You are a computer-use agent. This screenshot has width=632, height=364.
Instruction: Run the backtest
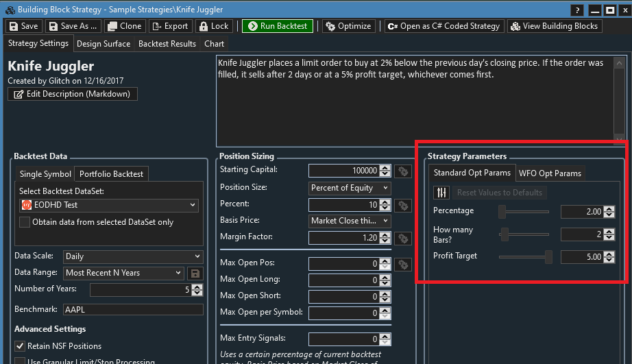(277, 26)
